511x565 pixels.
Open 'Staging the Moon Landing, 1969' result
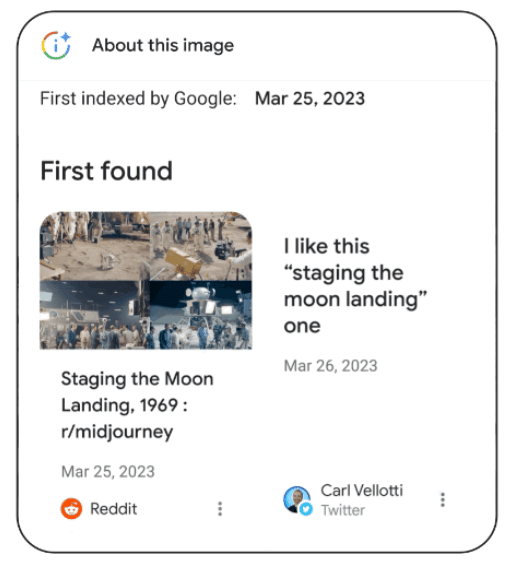tap(137, 405)
